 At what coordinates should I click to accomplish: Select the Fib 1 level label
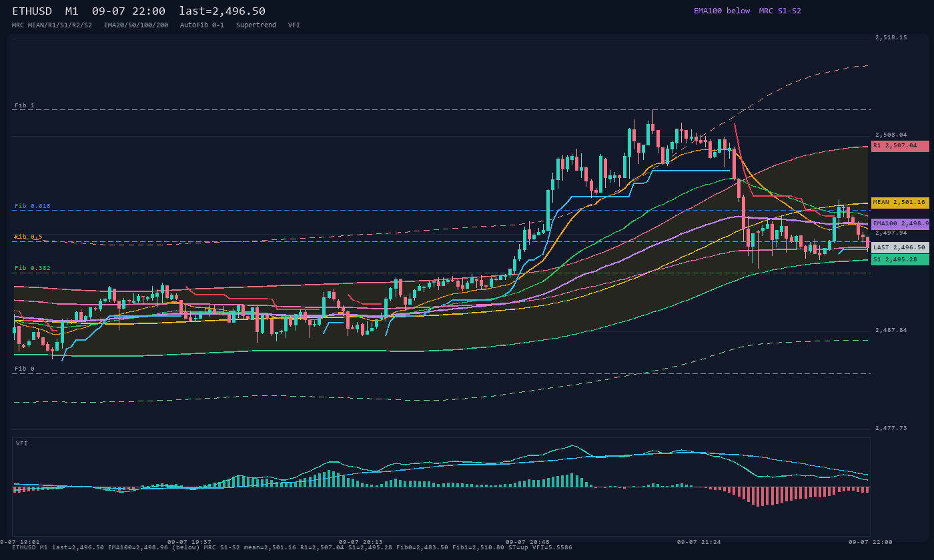click(25, 105)
